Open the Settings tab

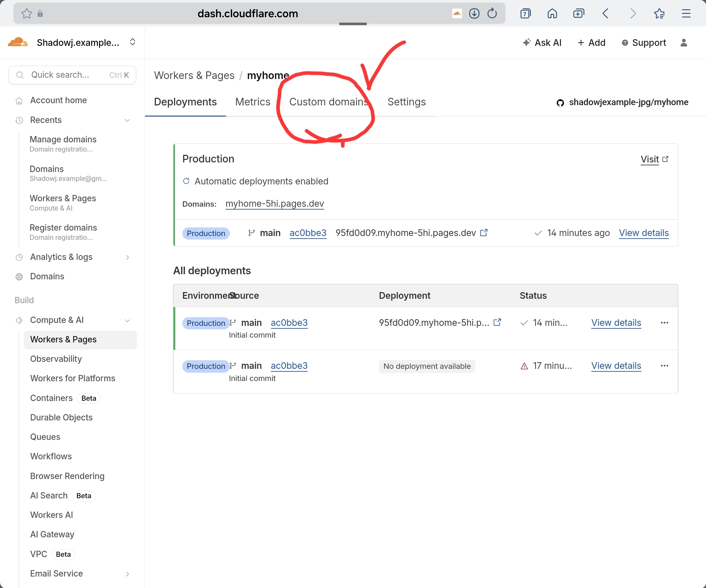406,102
